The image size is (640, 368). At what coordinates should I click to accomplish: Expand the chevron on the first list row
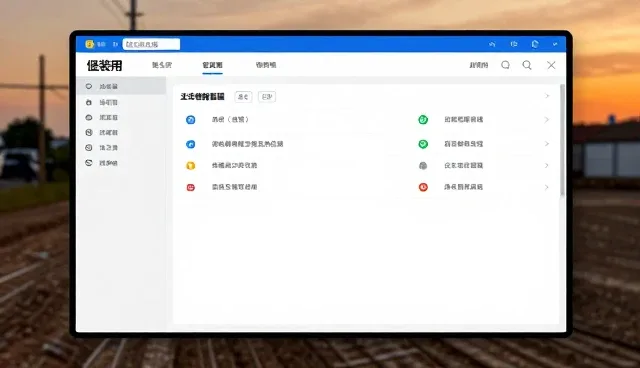tap(547, 120)
